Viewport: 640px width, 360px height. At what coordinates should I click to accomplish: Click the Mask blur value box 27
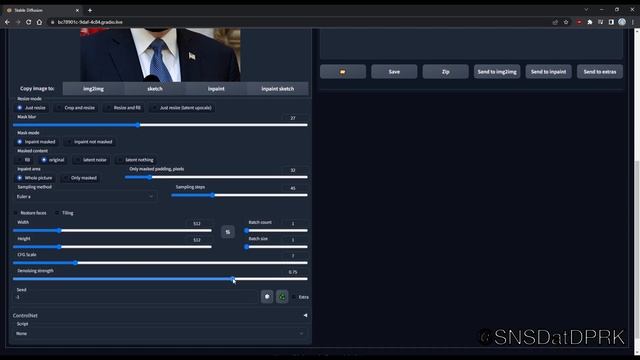(294, 118)
